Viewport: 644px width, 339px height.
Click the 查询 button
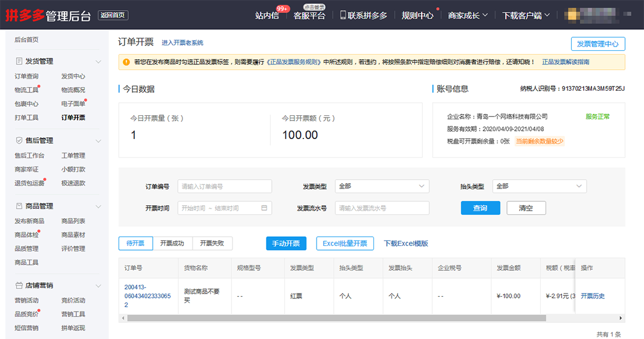pyautogui.click(x=481, y=208)
